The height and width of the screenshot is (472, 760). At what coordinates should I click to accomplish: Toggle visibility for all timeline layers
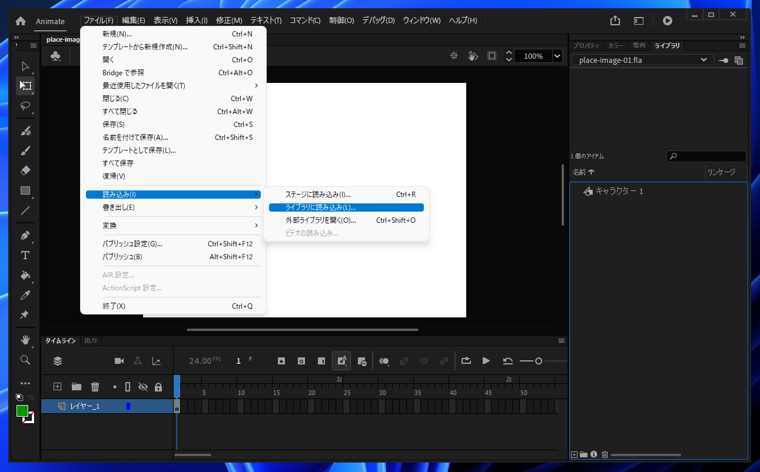point(143,387)
